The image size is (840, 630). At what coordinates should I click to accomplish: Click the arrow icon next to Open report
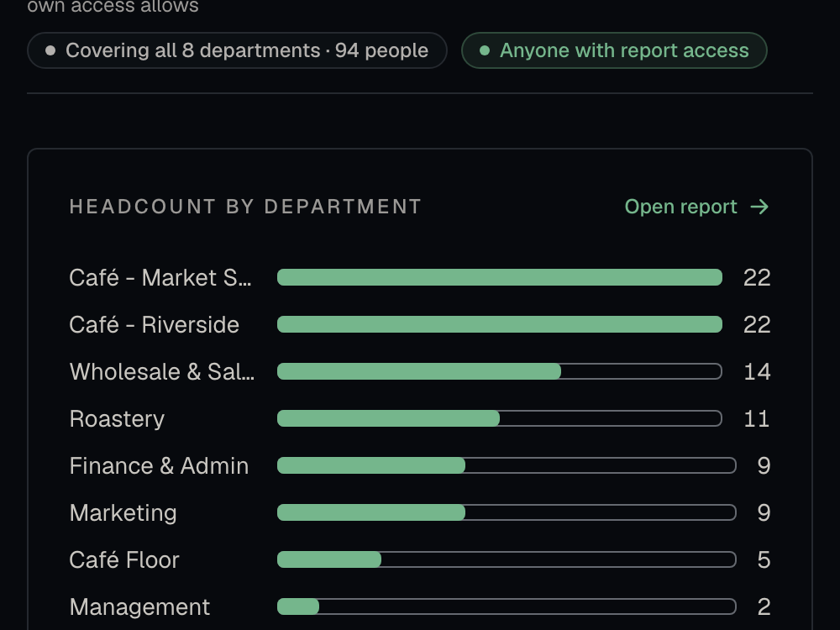(x=759, y=207)
